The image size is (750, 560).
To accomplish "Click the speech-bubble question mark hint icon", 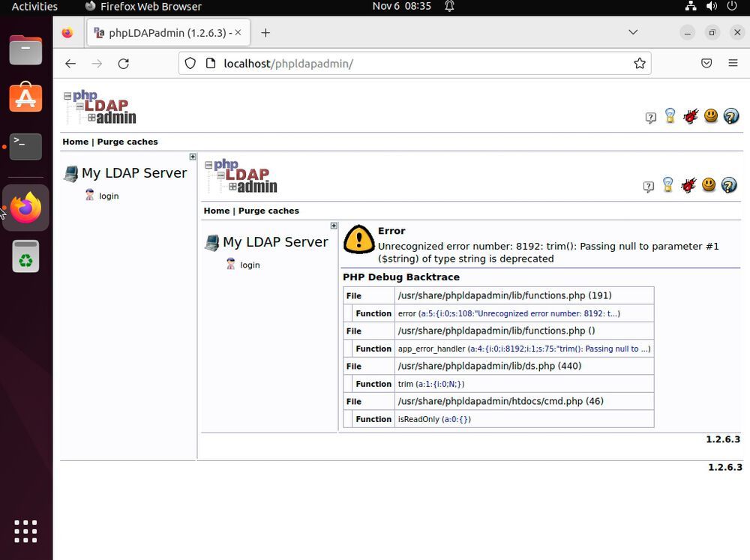I will 650,118.
